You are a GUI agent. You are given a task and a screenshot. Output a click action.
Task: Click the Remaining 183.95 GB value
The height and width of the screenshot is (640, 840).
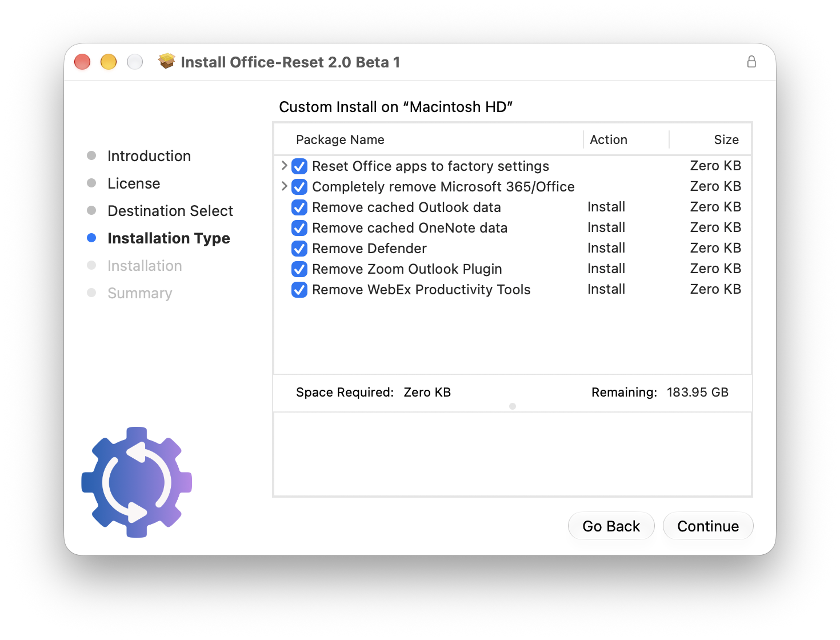[x=697, y=392]
